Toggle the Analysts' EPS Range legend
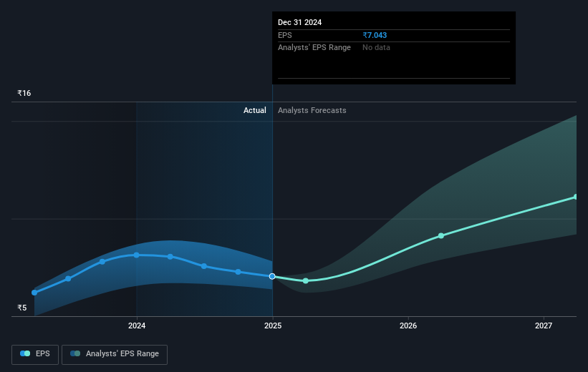Image resolution: width=588 pixels, height=372 pixels. [x=115, y=354]
